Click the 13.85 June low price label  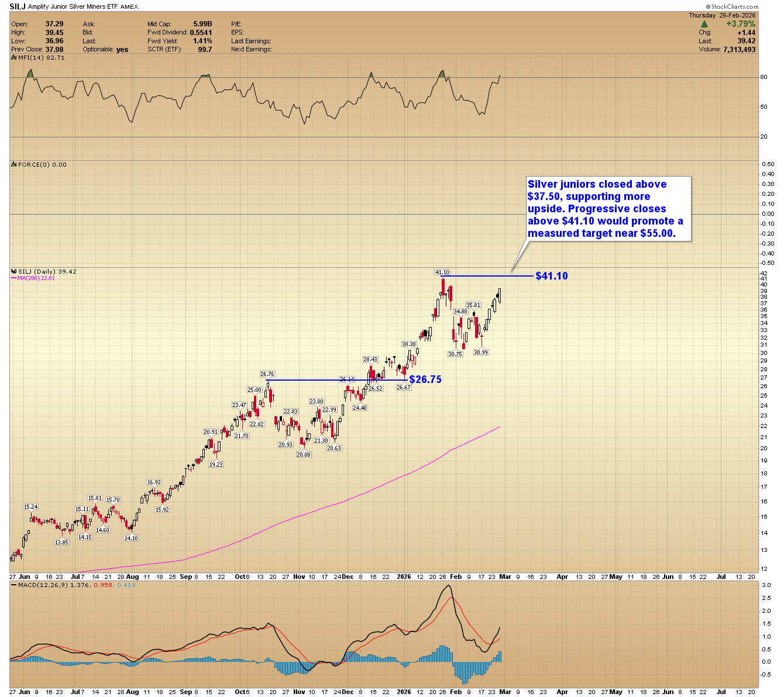click(x=61, y=542)
